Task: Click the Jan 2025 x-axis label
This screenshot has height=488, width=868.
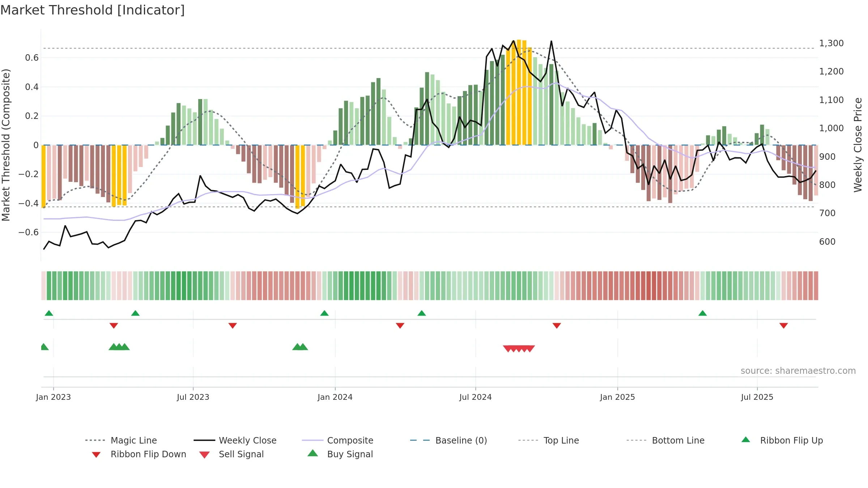Action: tap(617, 397)
